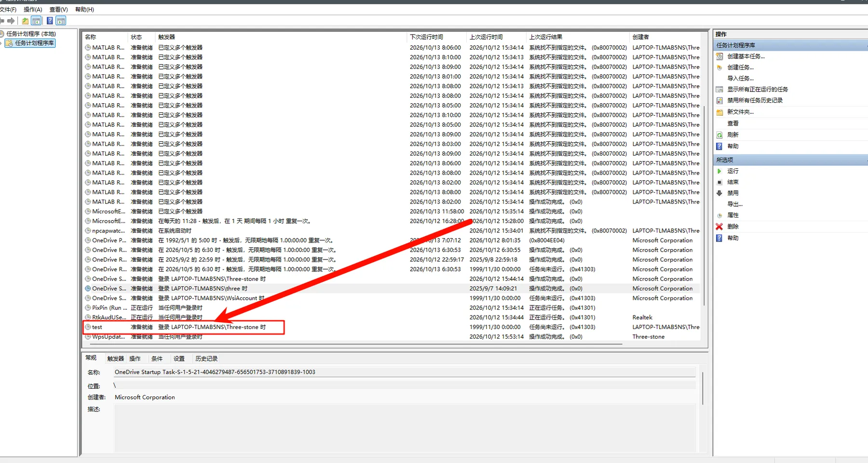Viewport: 868px width, 463px height.
Task: Click 查看 entry in the actions pane
Action: tap(733, 123)
